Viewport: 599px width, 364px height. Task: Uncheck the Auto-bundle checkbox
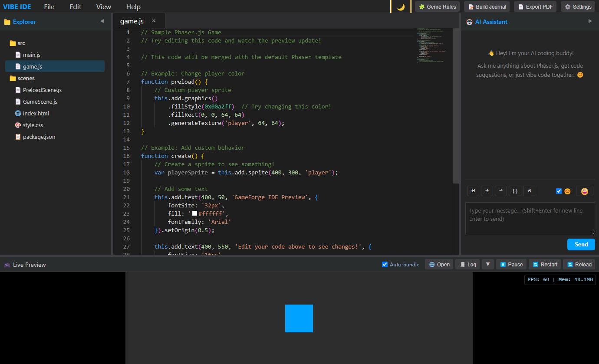(385, 265)
